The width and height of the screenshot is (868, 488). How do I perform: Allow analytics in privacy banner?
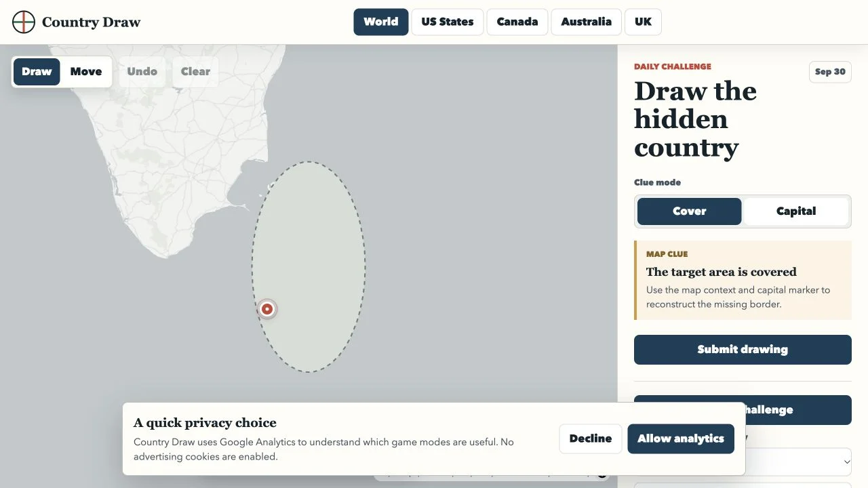pyautogui.click(x=681, y=439)
